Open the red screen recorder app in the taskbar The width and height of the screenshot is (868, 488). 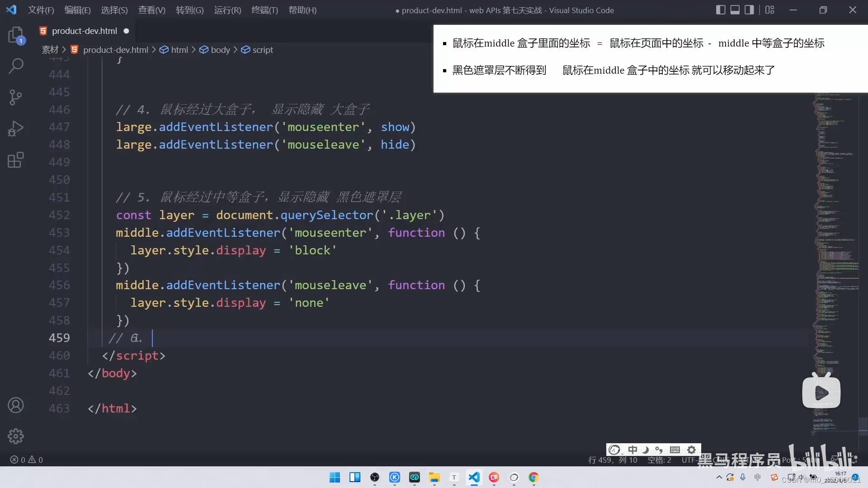click(494, 478)
